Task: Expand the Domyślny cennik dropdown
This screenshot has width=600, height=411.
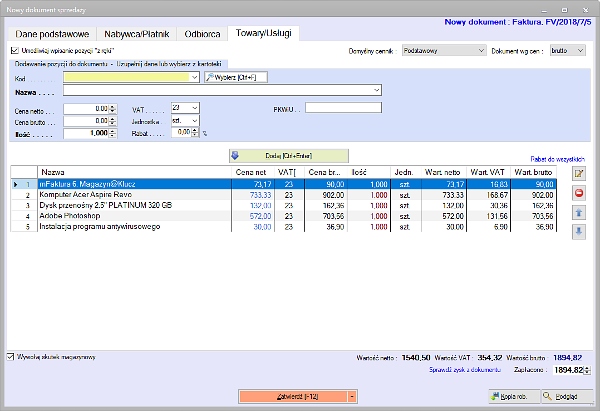Action: coord(443,49)
